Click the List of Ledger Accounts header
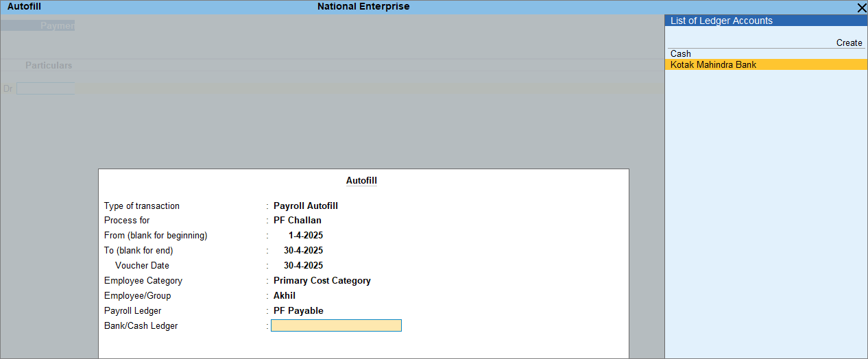Viewport: 868px width, 359px height. tap(721, 21)
